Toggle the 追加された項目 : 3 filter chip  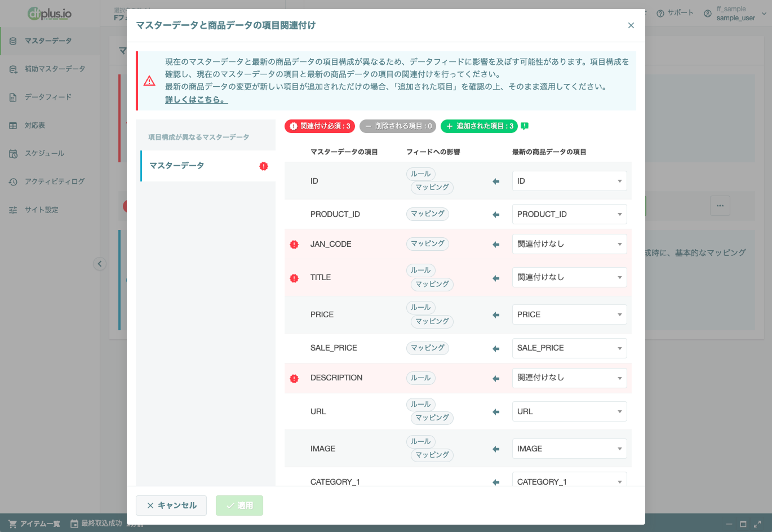pyautogui.click(x=479, y=126)
